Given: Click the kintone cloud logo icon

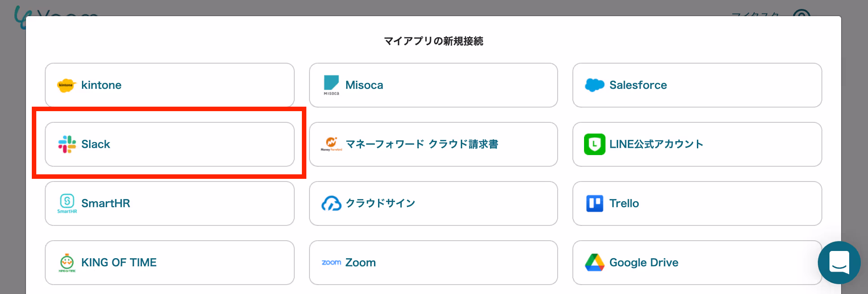Looking at the screenshot, I should click(66, 85).
